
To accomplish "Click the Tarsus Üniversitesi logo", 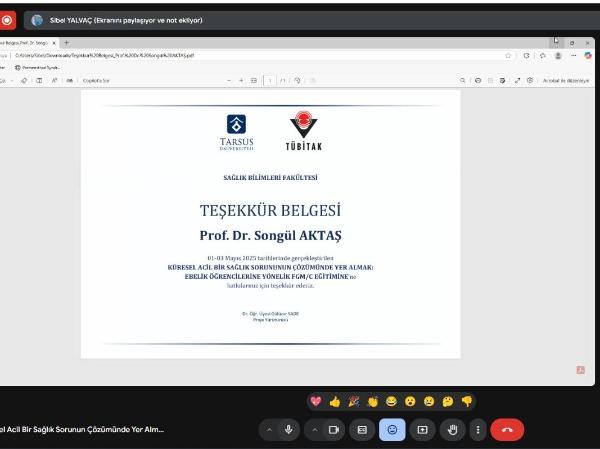I will (236, 132).
